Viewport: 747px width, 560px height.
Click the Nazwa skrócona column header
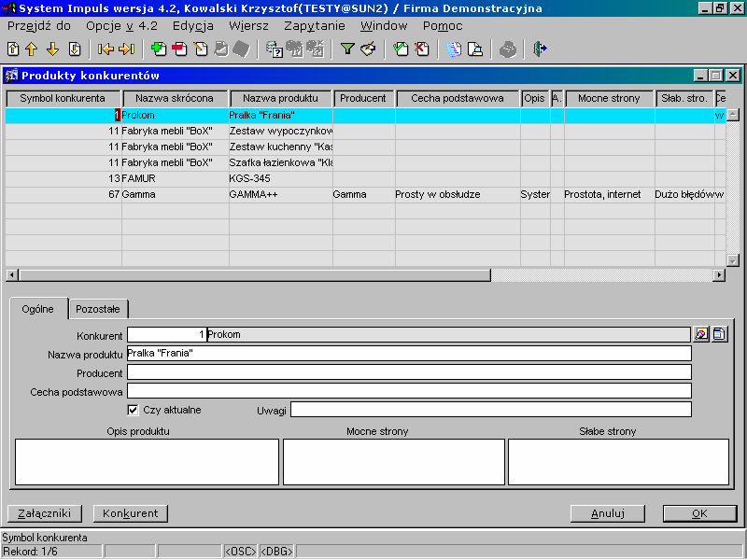pos(175,99)
